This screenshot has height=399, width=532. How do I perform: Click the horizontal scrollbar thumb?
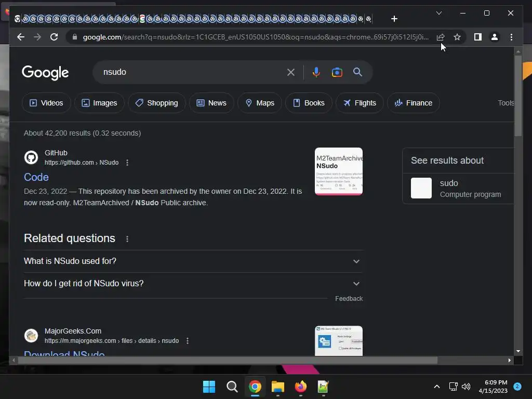(x=228, y=361)
